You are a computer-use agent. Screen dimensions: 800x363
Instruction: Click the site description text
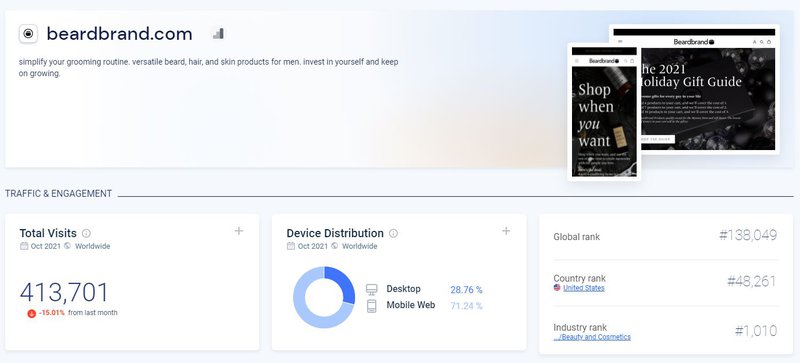coord(209,67)
